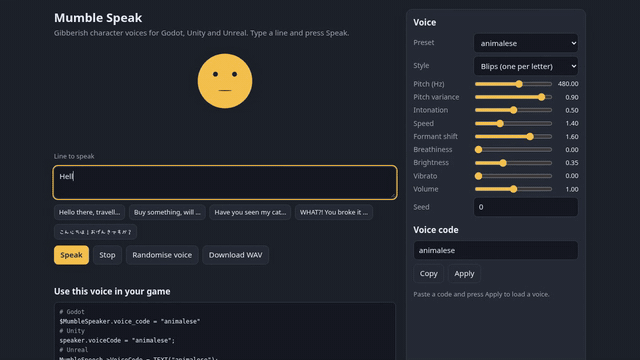The image size is (640, 360).
Task: Click the 0.35 brightness value
Action: click(x=571, y=163)
